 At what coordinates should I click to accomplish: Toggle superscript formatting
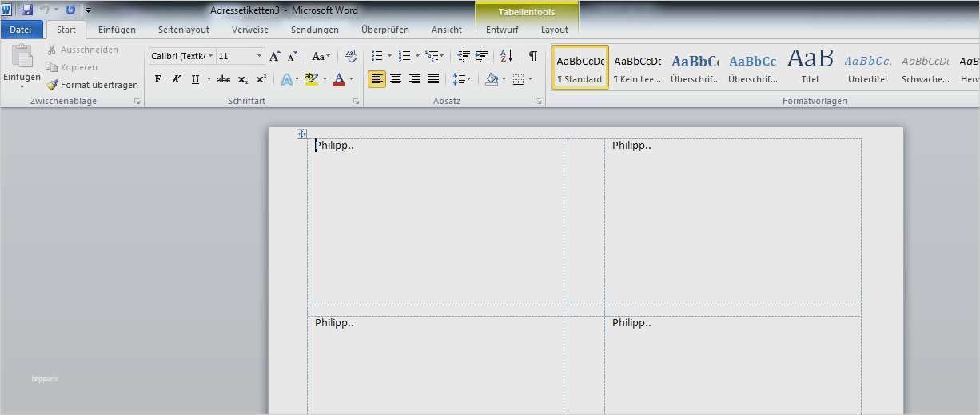click(x=261, y=79)
